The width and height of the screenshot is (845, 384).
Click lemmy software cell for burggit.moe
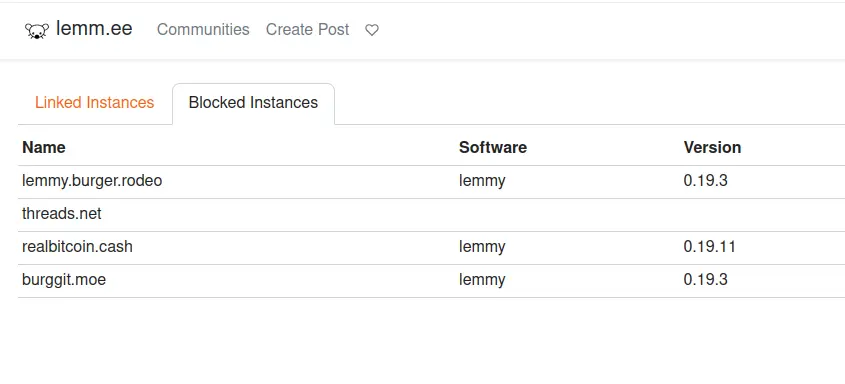(482, 280)
